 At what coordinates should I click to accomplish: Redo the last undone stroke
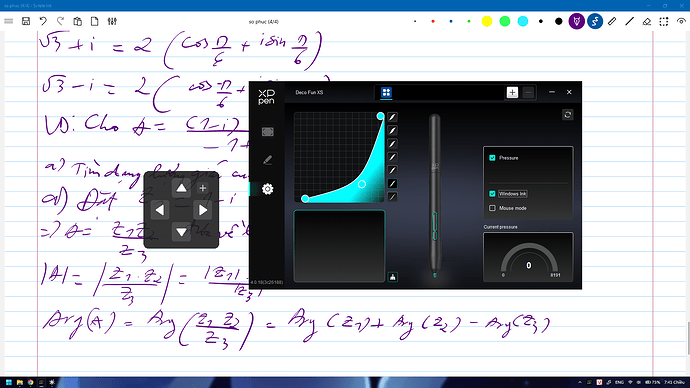click(x=60, y=21)
